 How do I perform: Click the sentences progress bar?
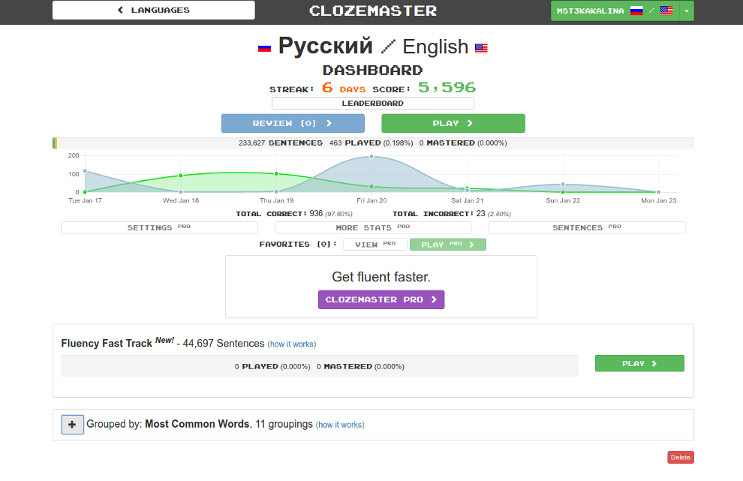pyautogui.click(x=373, y=143)
